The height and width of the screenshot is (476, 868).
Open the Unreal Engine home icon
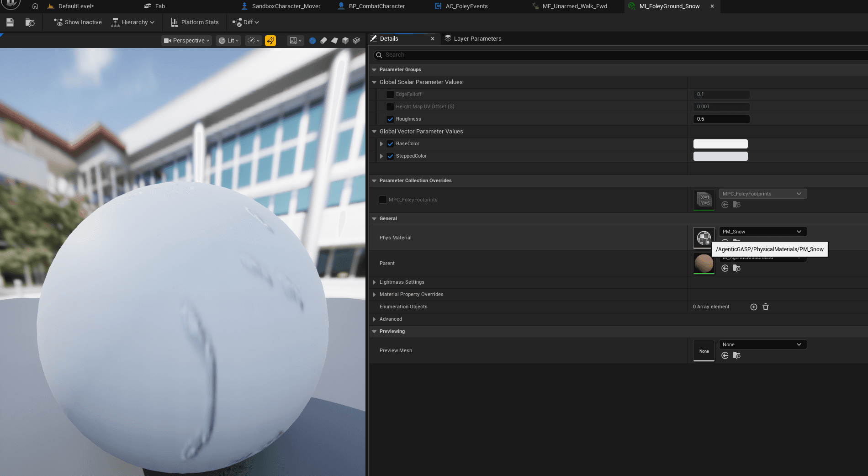35,6
